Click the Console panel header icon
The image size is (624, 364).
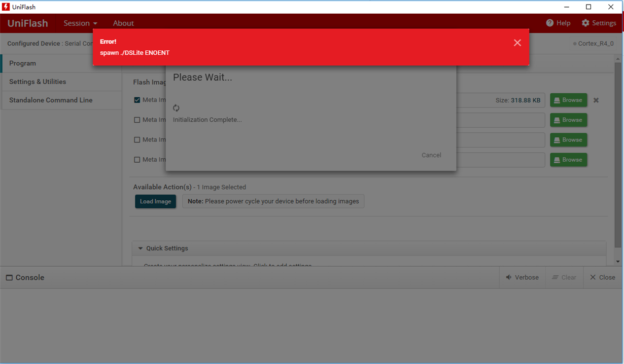pos(9,278)
